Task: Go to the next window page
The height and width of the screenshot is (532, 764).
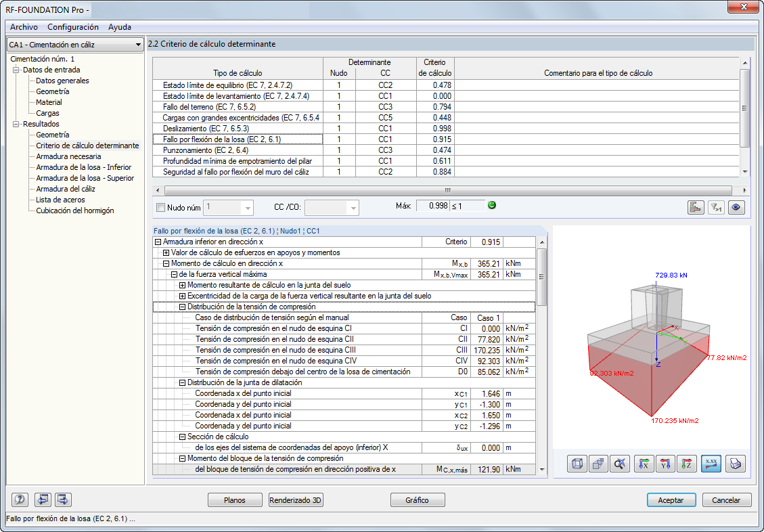Action: (x=63, y=500)
